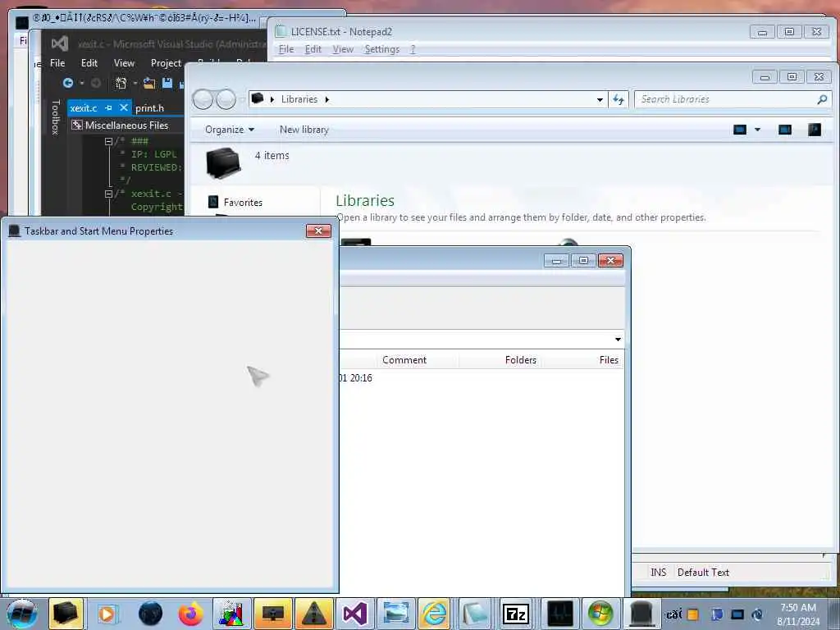The width and height of the screenshot is (840, 630).
Task: Click Change your view icon in Explorer
Action: point(740,130)
